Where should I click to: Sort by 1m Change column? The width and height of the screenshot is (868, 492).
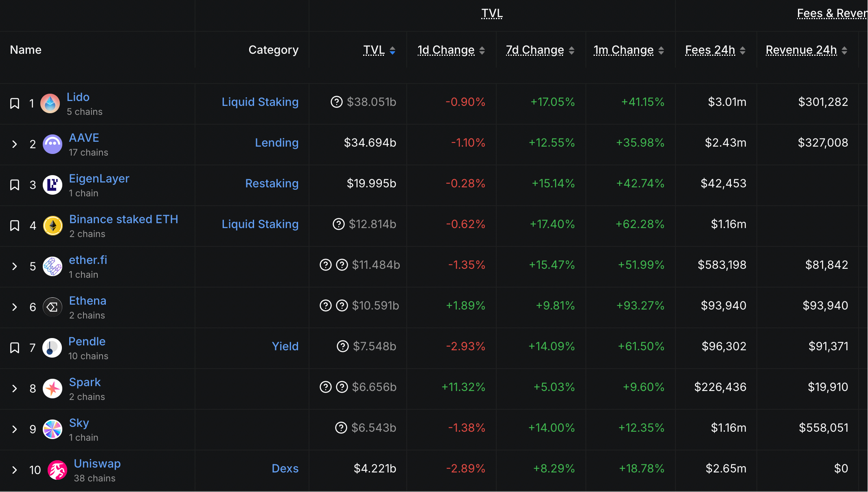(629, 50)
